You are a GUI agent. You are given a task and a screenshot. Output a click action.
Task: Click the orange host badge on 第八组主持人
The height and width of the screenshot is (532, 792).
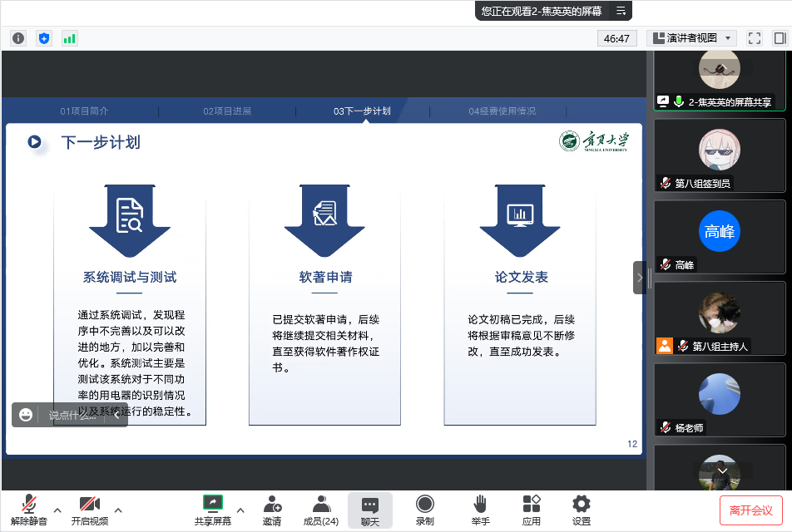(x=665, y=346)
